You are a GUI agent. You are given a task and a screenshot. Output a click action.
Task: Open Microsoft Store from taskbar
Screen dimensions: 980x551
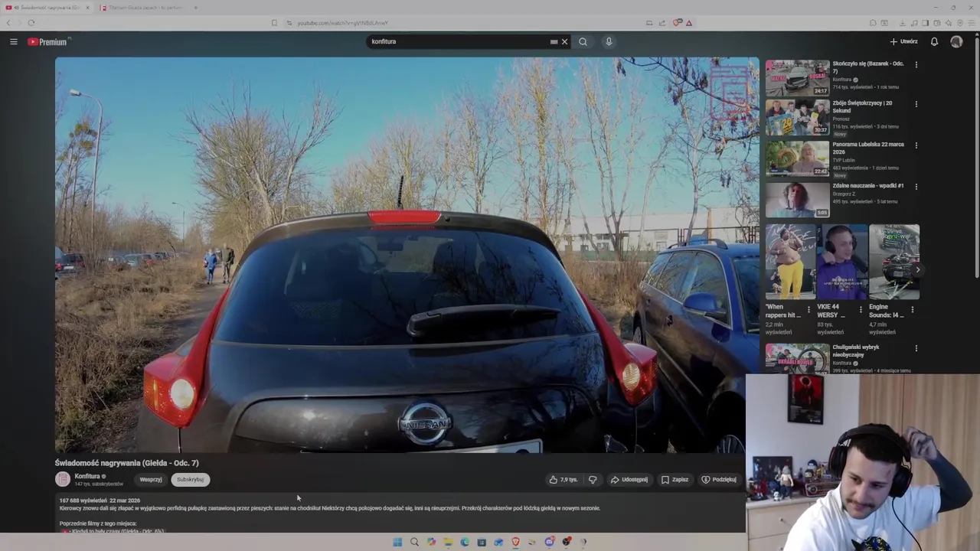point(482,542)
